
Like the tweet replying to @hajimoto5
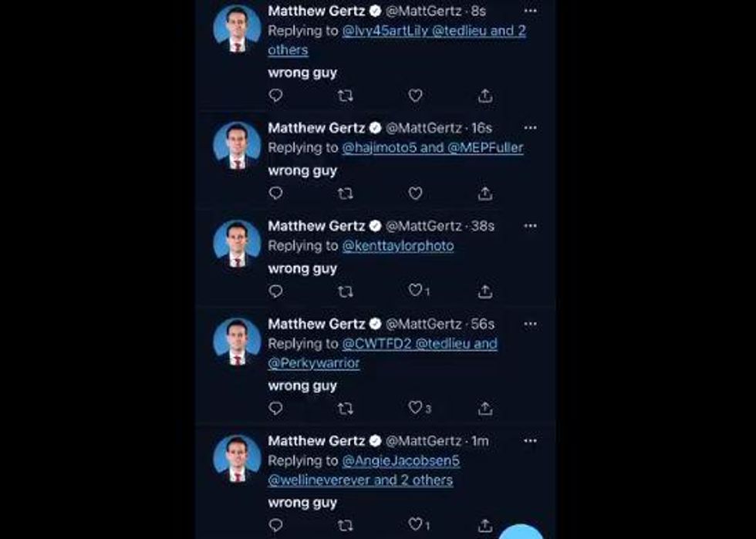point(416,194)
